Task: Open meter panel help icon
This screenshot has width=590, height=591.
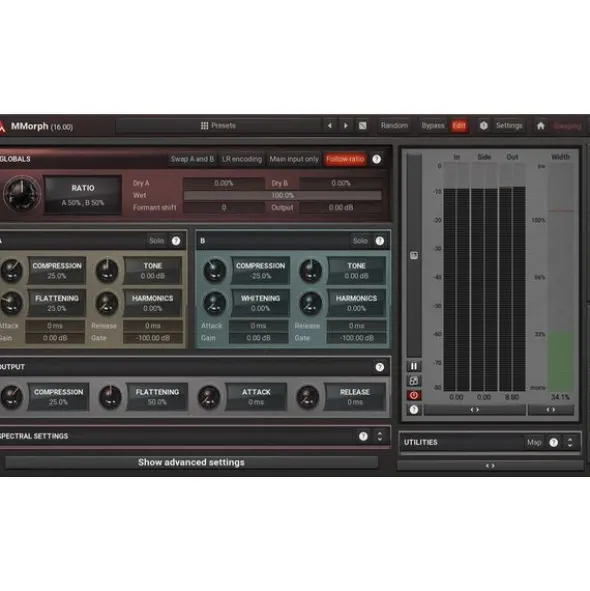Action: pyautogui.click(x=414, y=410)
